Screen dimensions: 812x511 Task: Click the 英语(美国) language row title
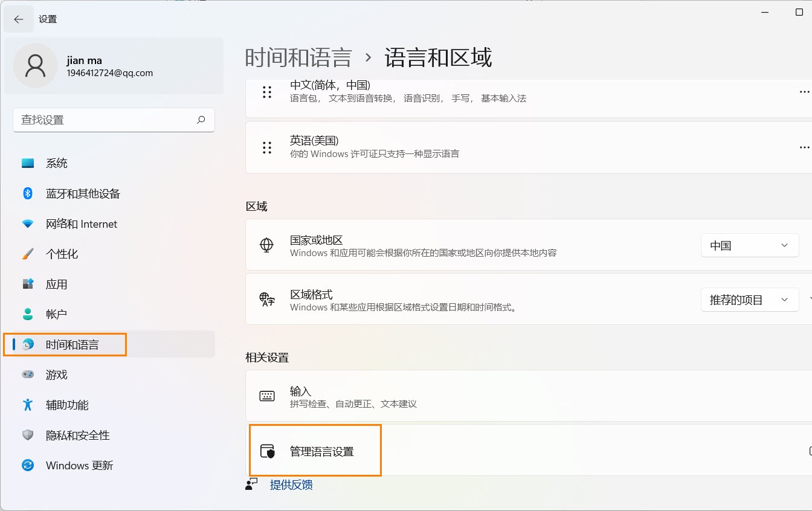pos(314,140)
